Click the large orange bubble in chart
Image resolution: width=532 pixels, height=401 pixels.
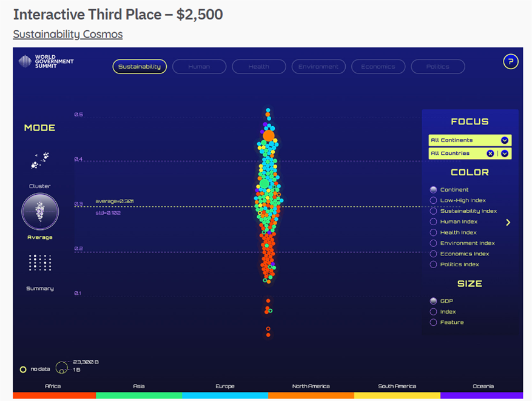268,135
